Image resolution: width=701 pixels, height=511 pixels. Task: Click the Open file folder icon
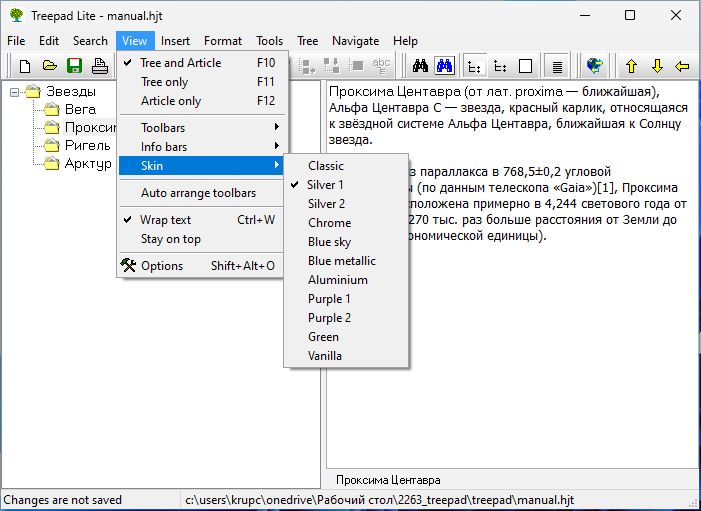(x=50, y=66)
